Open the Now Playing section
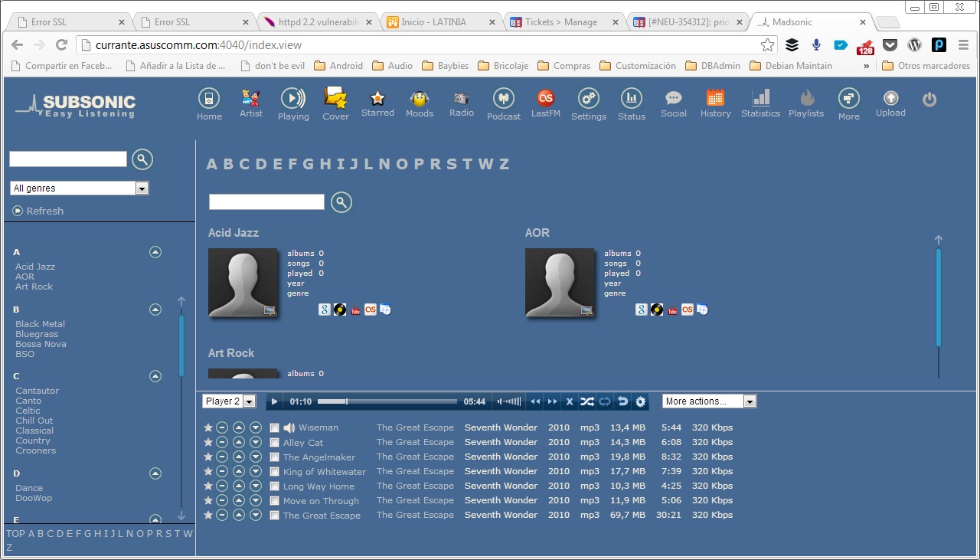 tap(293, 104)
